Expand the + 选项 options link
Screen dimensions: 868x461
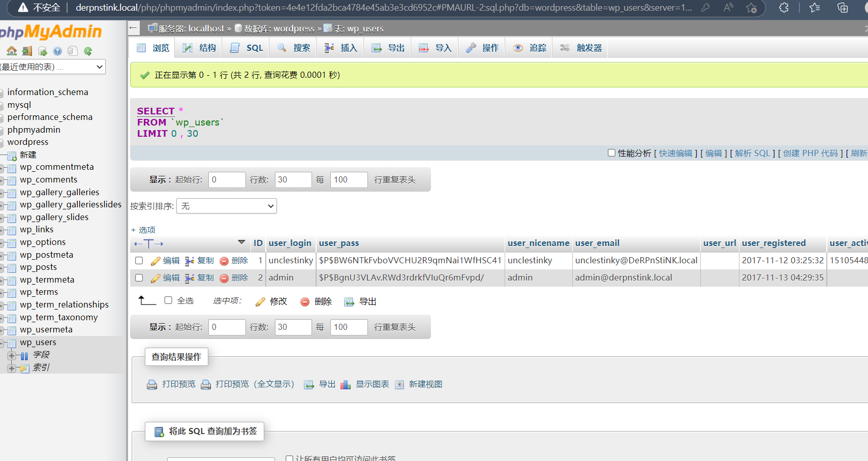tap(143, 230)
